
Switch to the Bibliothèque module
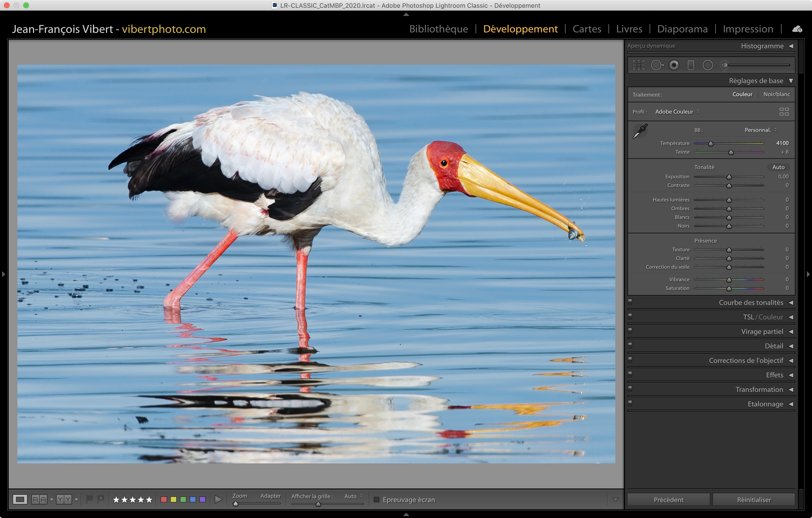click(x=438, y=29)
